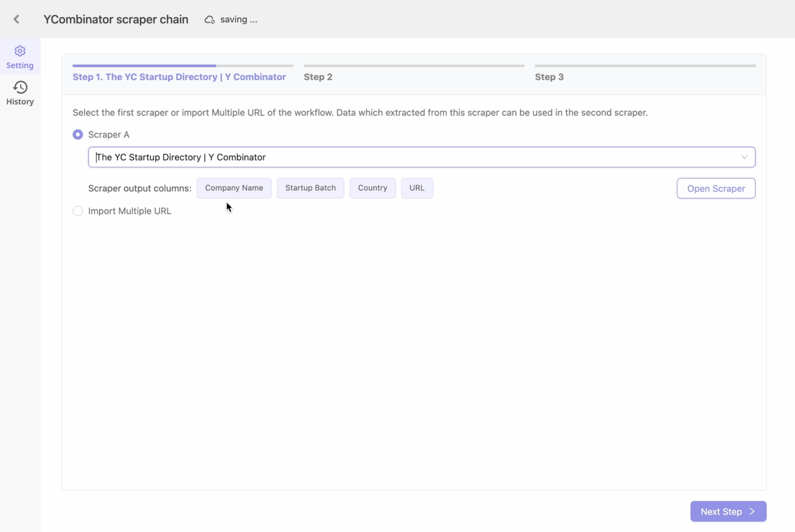Click the 'saving ...' status text
The image size is (795, 532).
tap(239, 19)
